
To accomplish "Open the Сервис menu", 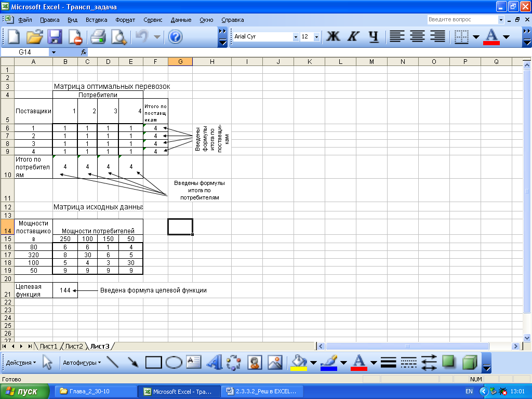I will point(153,20).
